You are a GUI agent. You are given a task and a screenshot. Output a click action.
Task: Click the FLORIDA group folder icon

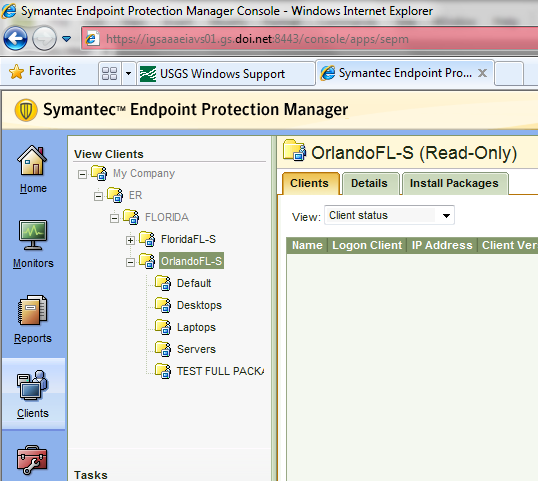[131, 217]
